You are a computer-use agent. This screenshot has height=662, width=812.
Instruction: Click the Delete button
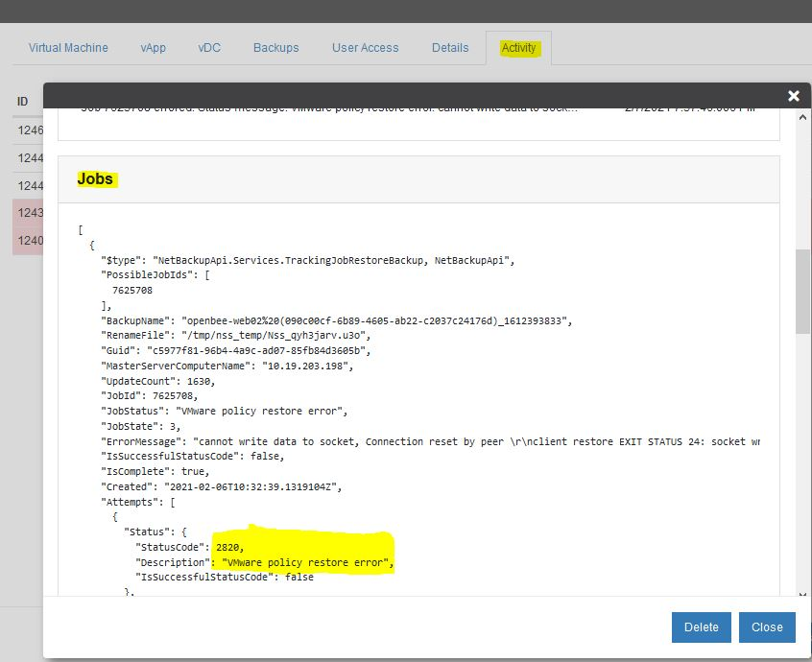(x=702, y=627)
